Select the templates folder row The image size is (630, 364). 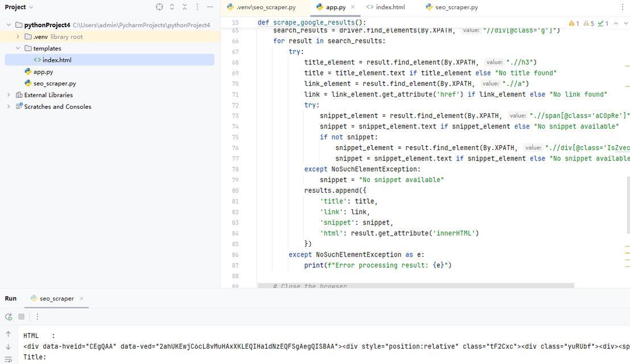[x=109, y=48]
